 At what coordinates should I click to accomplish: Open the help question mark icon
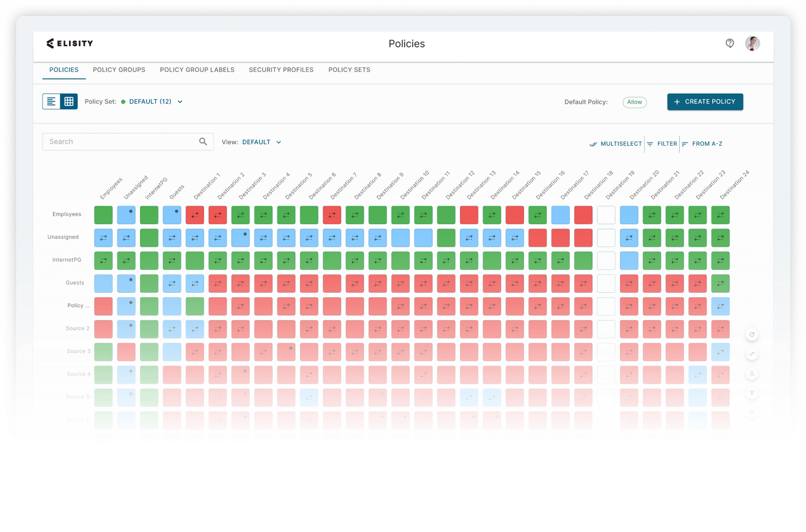pos(729,43)
